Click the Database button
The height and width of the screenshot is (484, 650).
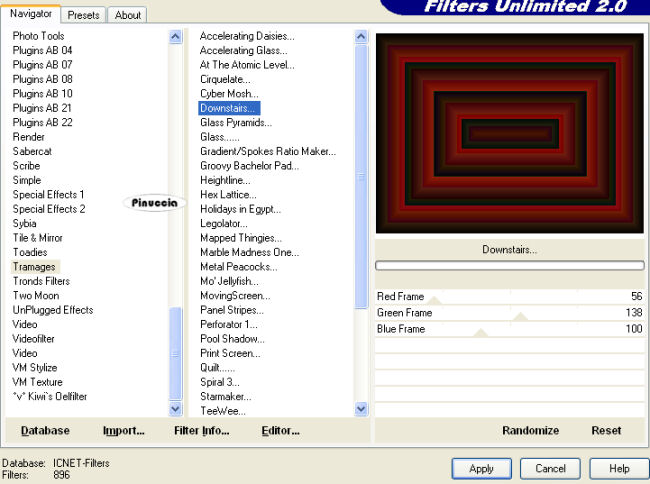pyautogui.click(x=45, y=431)
